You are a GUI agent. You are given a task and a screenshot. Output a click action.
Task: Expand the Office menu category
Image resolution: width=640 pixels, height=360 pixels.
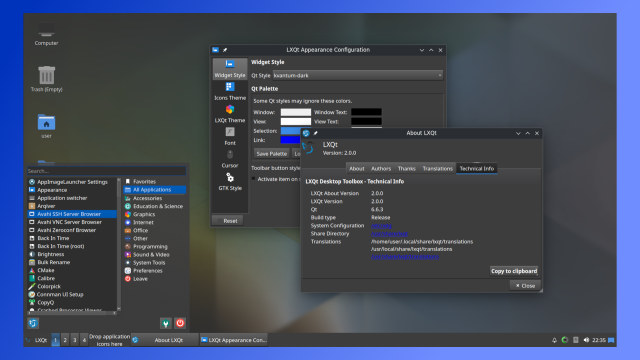pyautogui.click(x=155, y=230)
